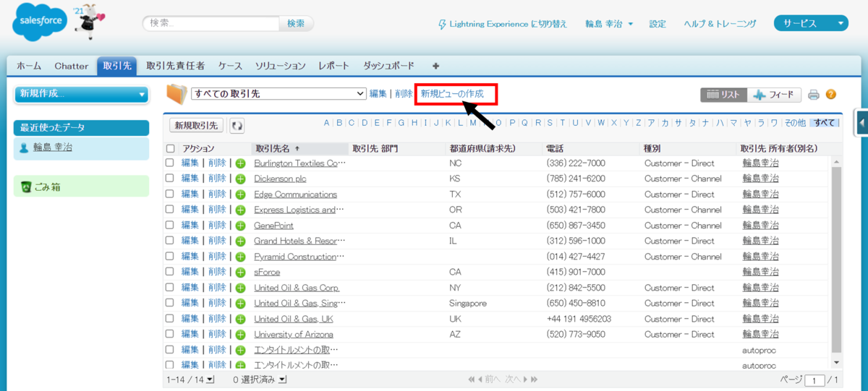Screen dimensions: 868x391
Task: Click the plus tab to show all tabs
Action: 435,66
